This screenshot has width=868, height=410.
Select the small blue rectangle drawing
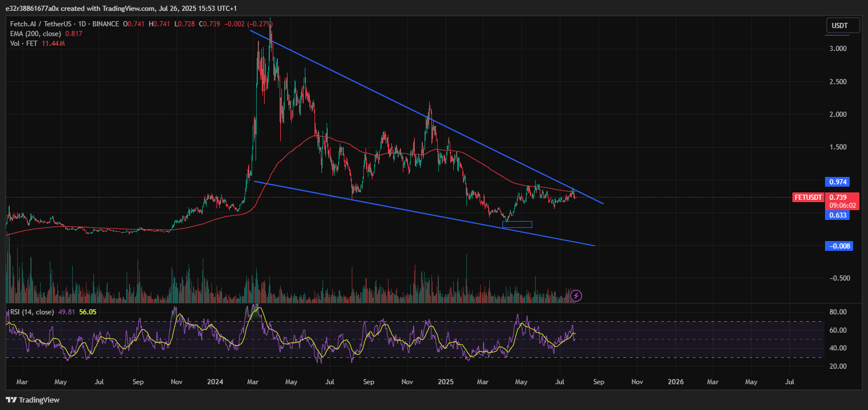point(517,224)
